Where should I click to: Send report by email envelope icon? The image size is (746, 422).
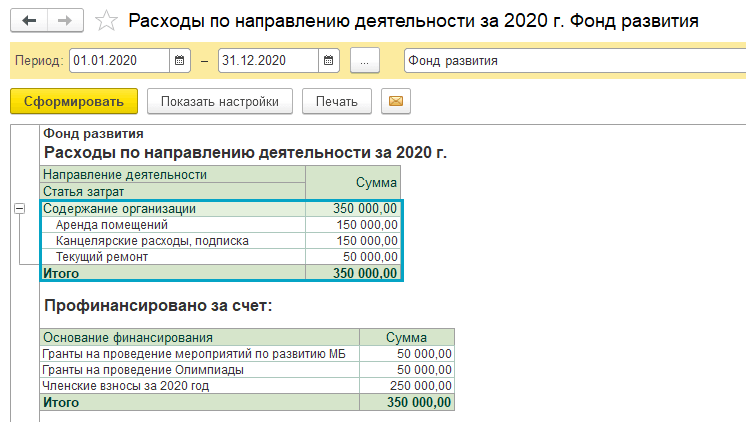pyautogui.click(x=395, y=101)
